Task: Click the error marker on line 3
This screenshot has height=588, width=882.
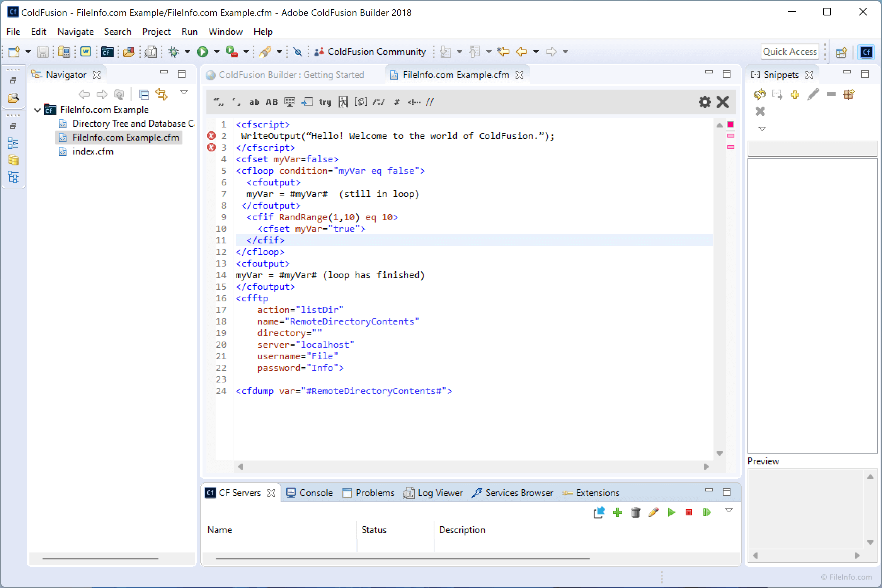Action: [211, 147]
